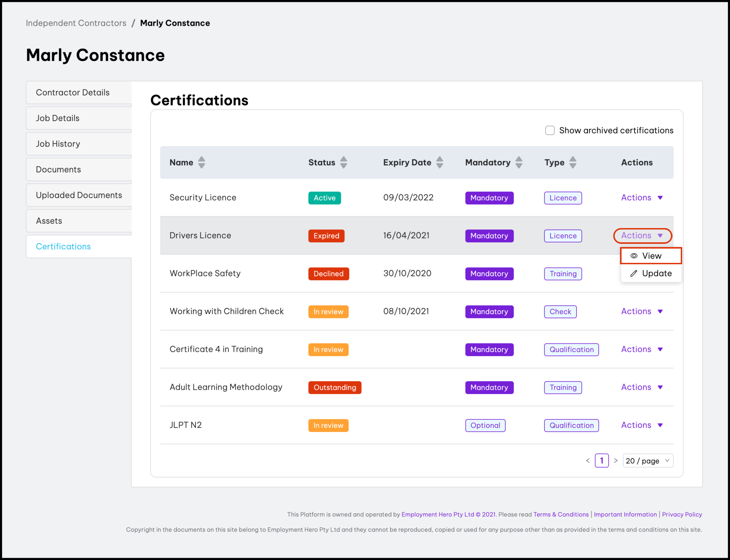The image size is (730, 560).
Task: Click the pencil icon beside Update
Action: (634, 273)
